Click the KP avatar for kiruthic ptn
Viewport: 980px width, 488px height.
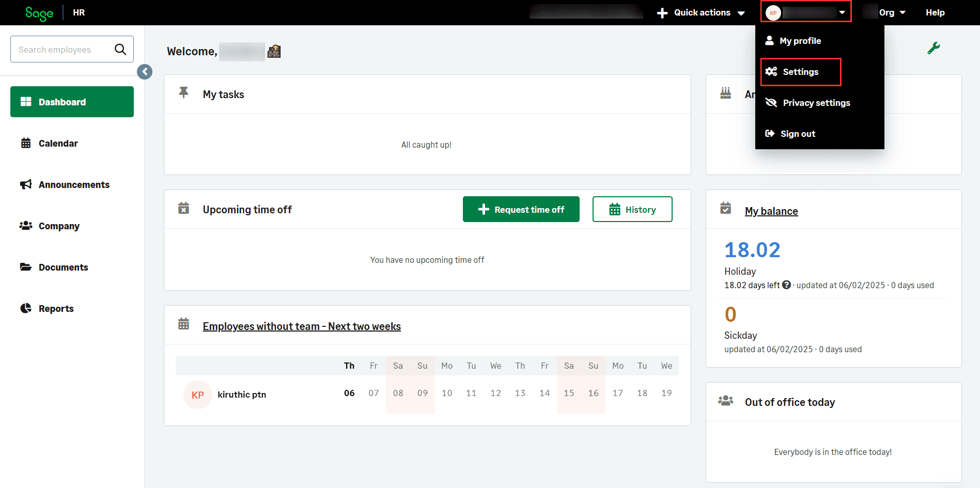(x=197, y=395)
